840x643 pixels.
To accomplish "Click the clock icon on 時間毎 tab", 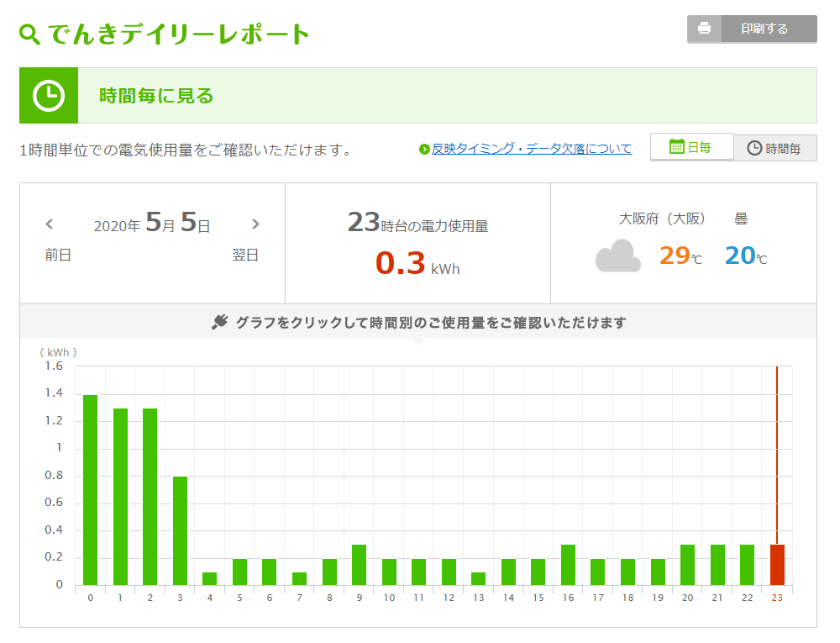I will (x=754, y=148).
